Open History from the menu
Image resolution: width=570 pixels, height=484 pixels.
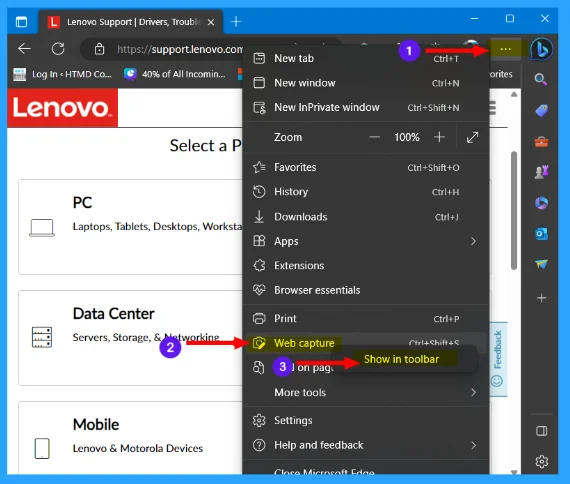[365, 192]
